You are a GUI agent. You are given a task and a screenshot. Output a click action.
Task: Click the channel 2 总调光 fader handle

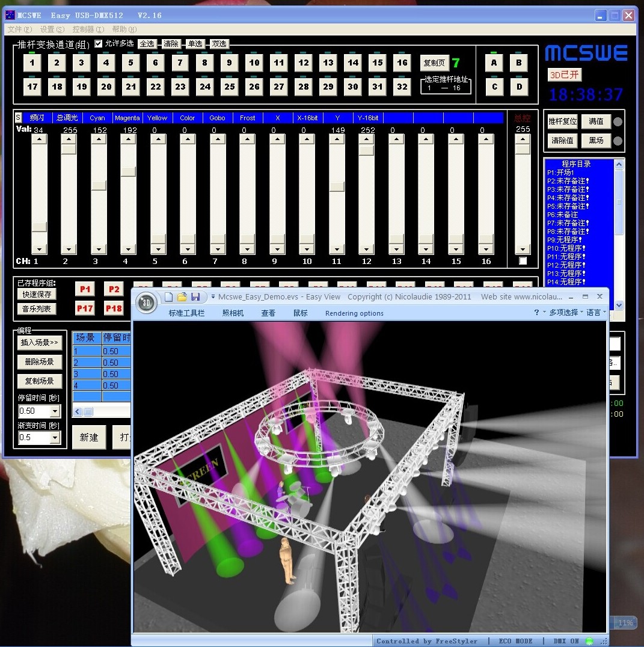tap(69, 149)
